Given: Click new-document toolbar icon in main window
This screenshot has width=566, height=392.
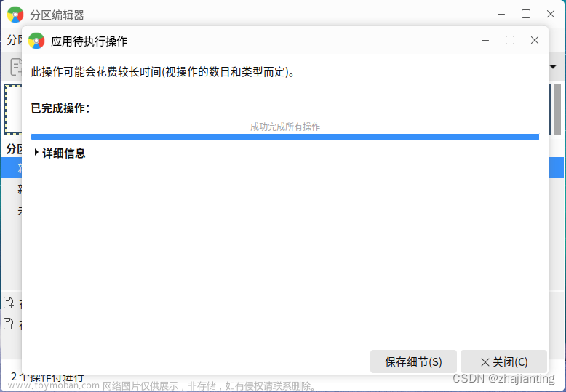Looking at the screenshot, I should point(16,67).
